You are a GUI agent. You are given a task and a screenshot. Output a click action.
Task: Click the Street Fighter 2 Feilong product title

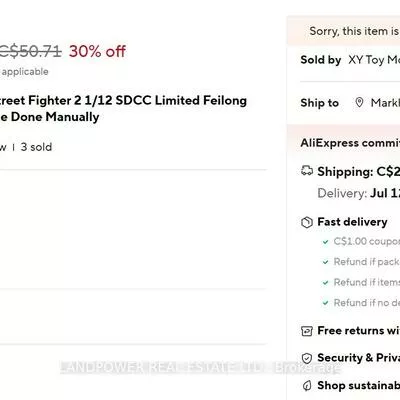(x=123, y=109)
